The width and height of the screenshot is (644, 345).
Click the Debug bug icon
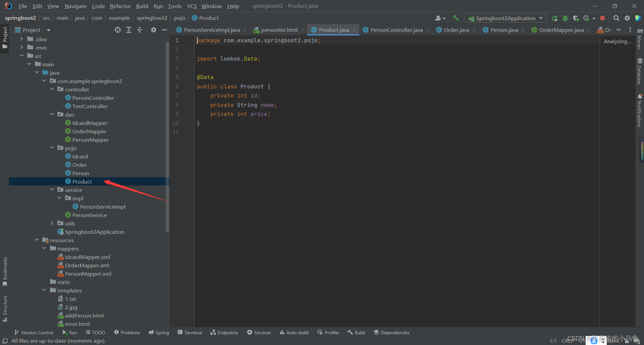pyautogui.click(x=565, y=18)
